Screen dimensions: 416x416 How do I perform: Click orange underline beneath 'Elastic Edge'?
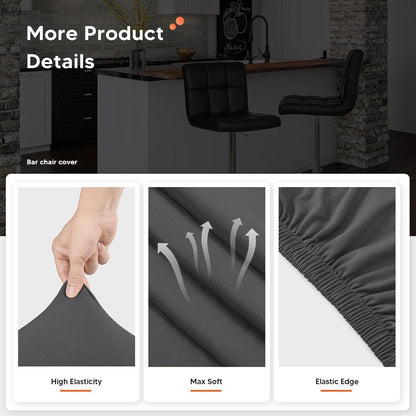(x=336, y=391)
